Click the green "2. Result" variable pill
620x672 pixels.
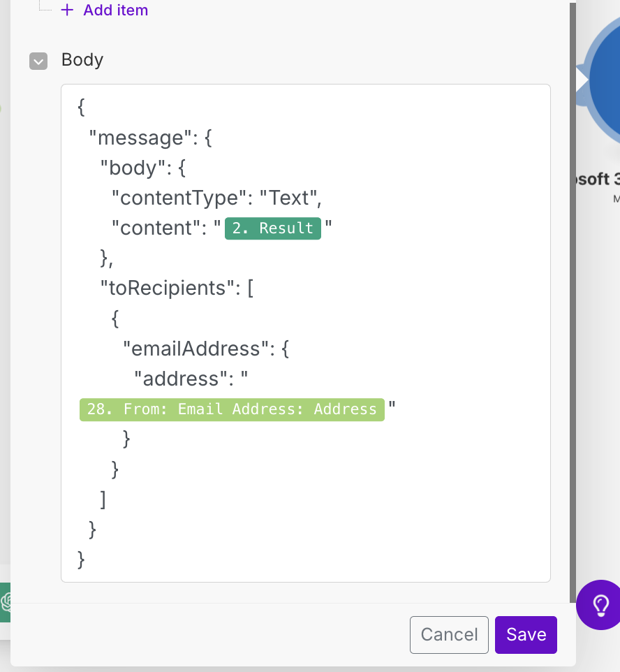[272, 228]
